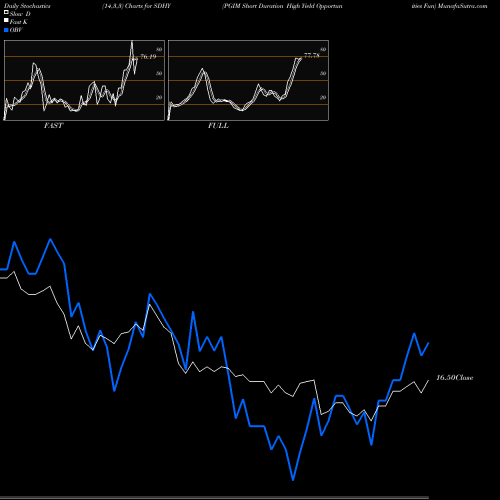Click the '16.50Close' price label
Viewport: 500px width, 500px height.
point(455,378)
